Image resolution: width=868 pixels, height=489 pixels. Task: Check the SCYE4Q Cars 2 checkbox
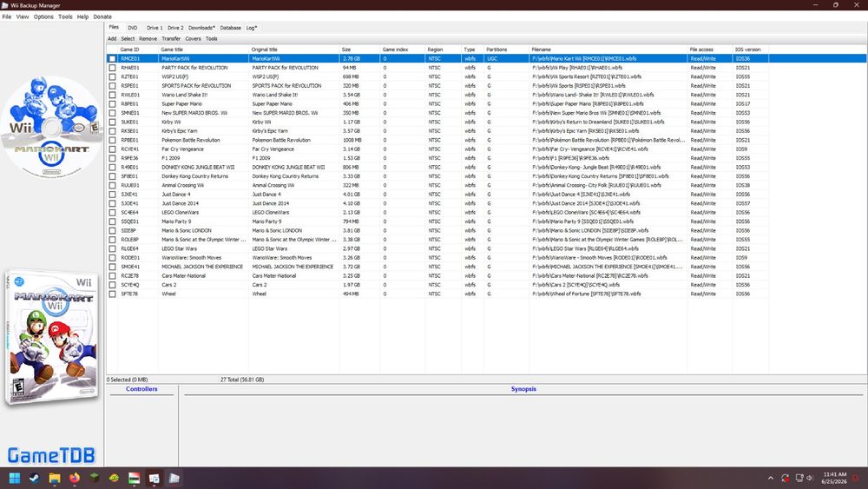pyautogui.click(x=112, y=285)
